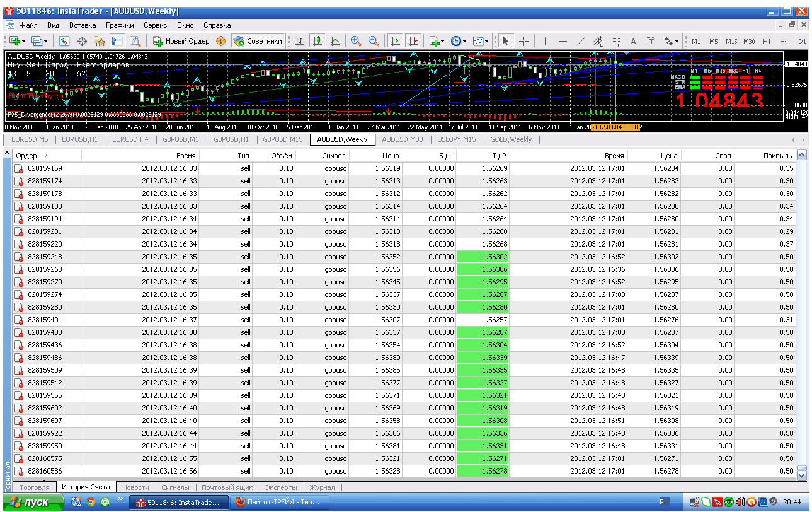
Task: Draw a vertical line tool
Action: click(x=545, y=41)
